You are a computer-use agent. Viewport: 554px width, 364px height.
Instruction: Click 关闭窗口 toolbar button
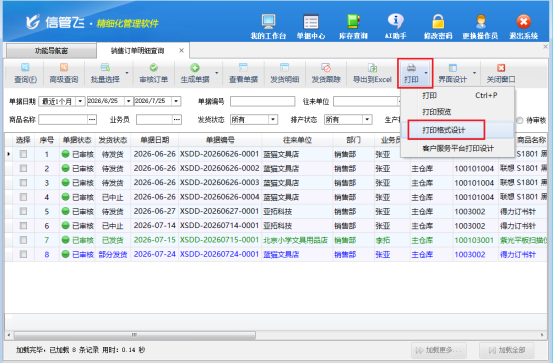coord(501,73)
